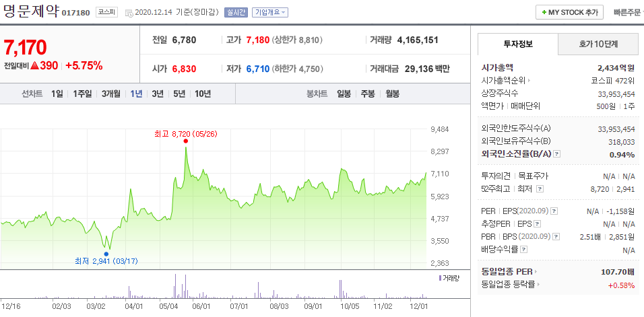The height and width of the screenshot is (317, 644).
Task: Click the 투자의견 label
Action: coord(495,176)
